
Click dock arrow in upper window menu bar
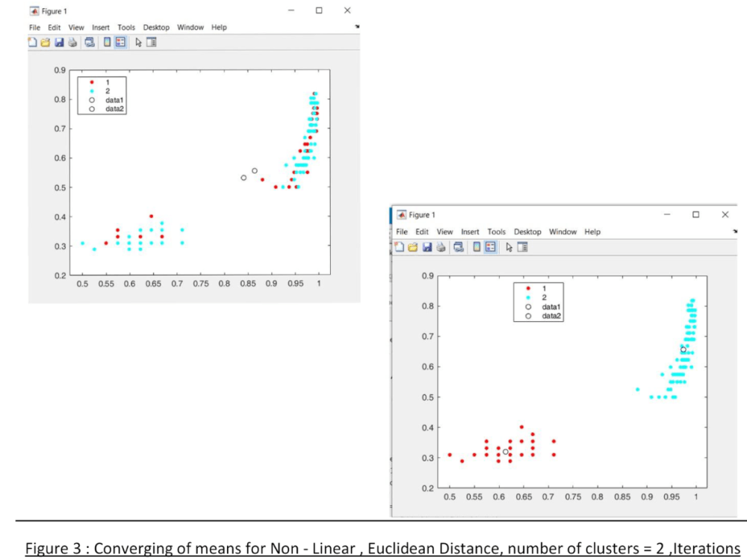357,27
